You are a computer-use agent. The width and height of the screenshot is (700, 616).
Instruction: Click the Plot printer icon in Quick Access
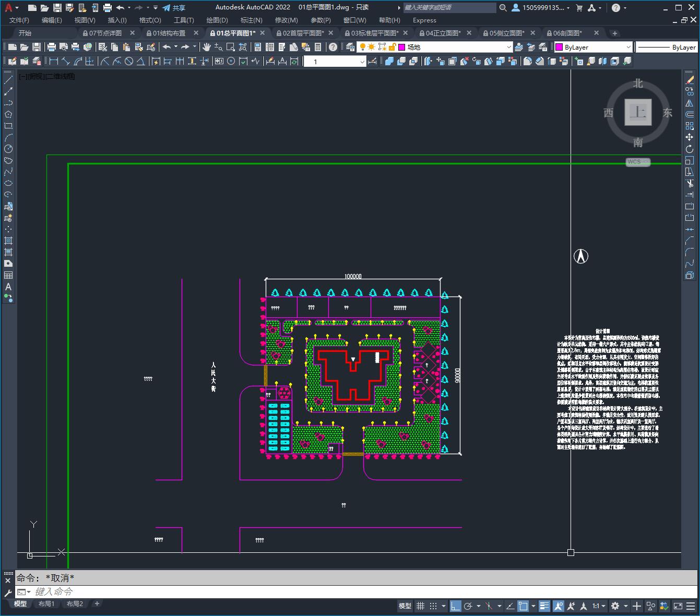[x=108, y=7]
